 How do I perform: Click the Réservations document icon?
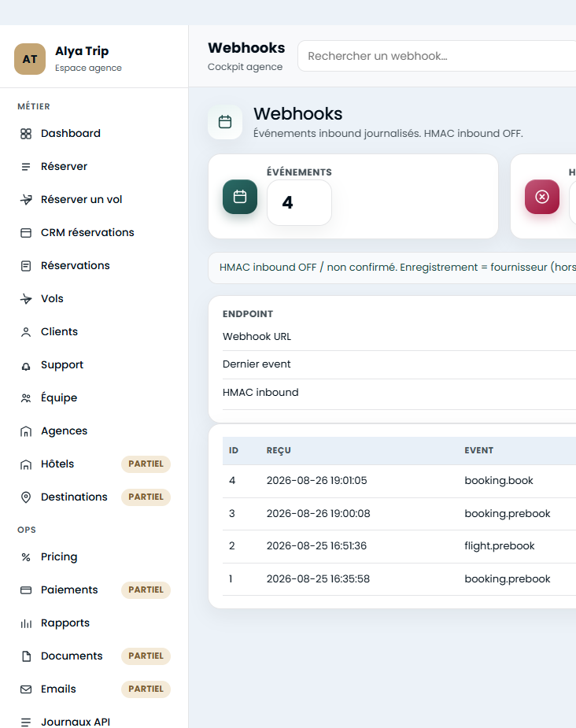tap(26, 265)
